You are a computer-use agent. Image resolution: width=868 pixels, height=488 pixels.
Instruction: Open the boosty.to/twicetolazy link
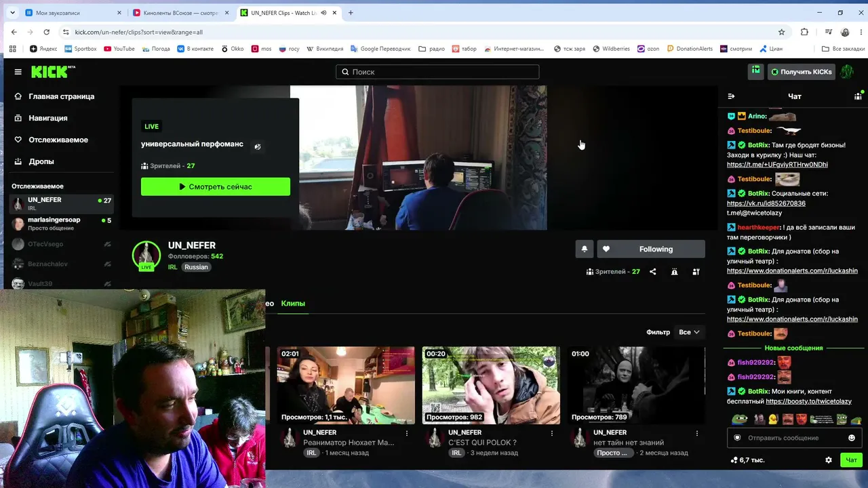tap(808, 401)
